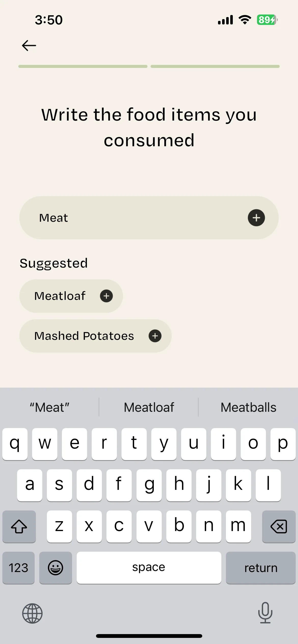Select the Meatloaf suggested chip
The height and width of the screenshot is (644, 298).
coord(71,296)
